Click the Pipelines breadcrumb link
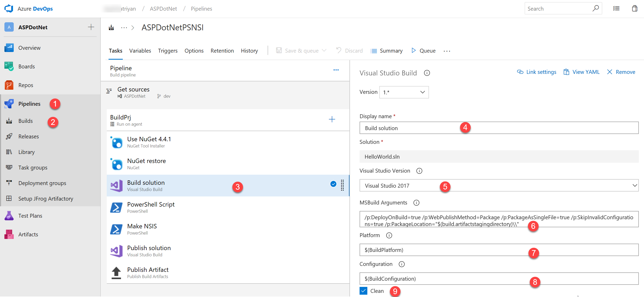 [202, 9]
